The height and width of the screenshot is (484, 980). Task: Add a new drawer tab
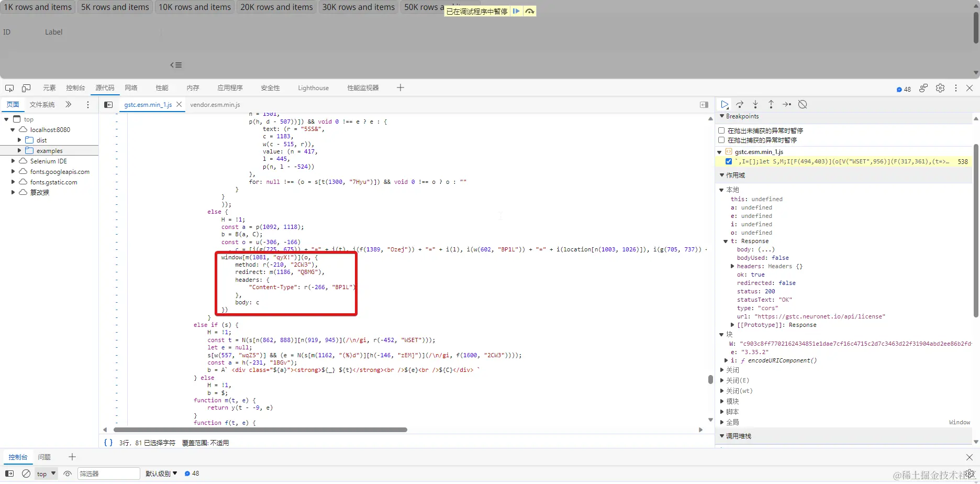pyautogui.click(x=72, y=457)
